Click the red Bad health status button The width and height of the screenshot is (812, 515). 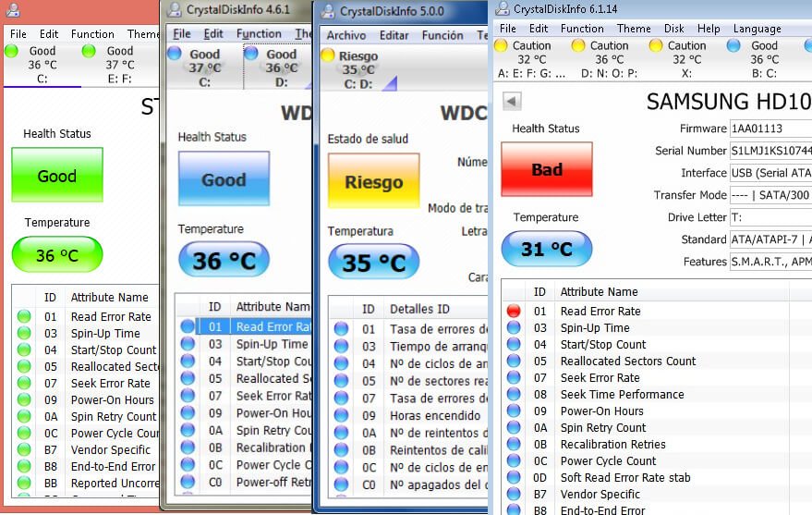(x=547, y=169)
